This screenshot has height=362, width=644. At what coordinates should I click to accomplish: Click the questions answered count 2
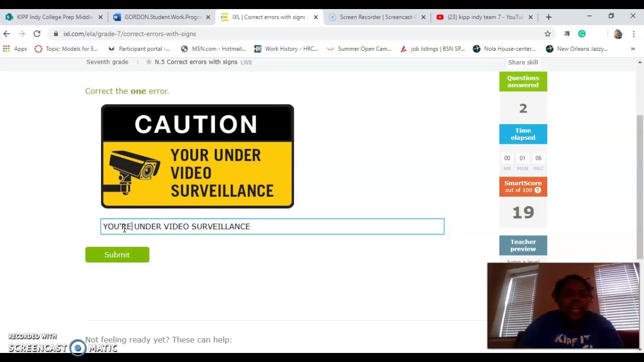pyautogui.click(x=523, y=109)
